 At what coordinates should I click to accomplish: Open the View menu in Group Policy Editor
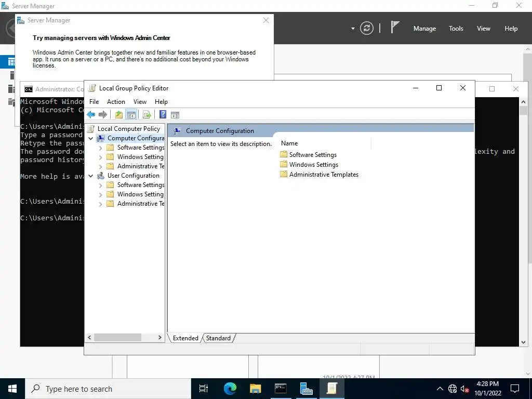140,102
